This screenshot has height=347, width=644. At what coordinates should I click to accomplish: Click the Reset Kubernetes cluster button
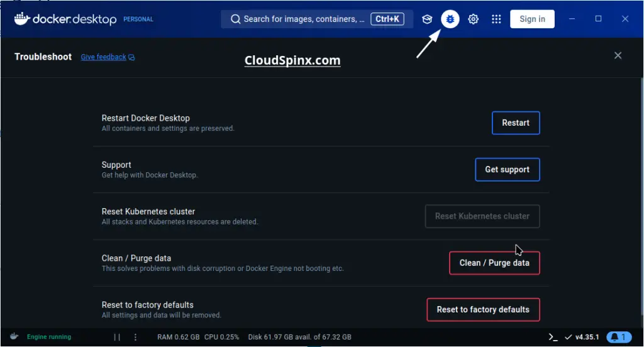pos(482,216)
